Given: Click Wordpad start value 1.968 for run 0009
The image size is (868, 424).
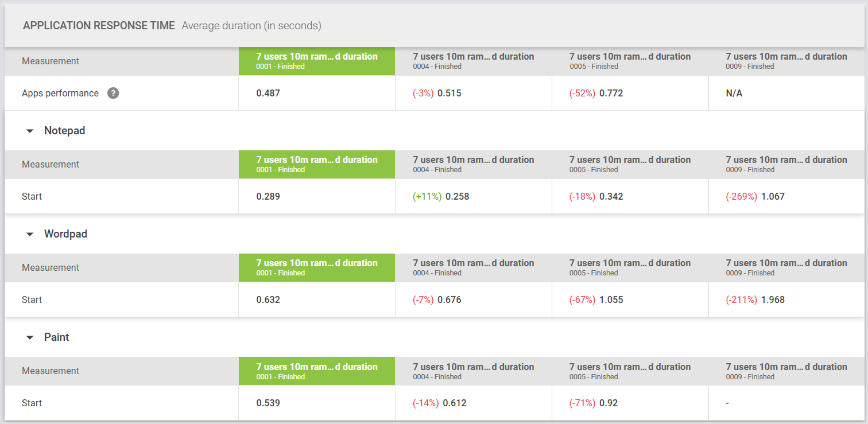Looking at the screenshot, I should 773,299.
